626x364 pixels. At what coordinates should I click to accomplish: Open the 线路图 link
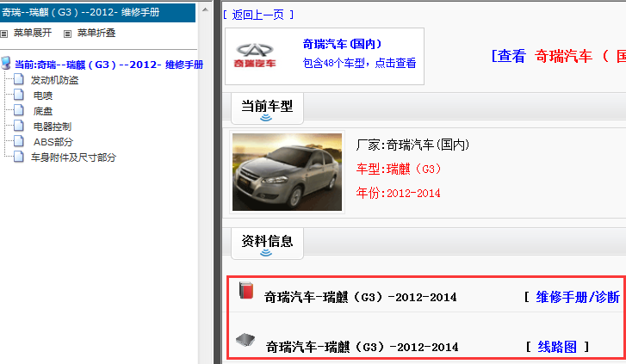[557, 347]
